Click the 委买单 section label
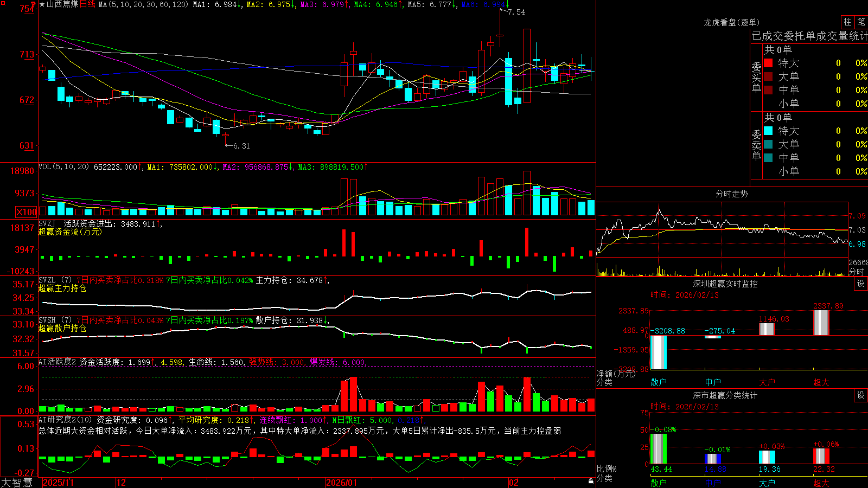This screenshot has width=868, height=488. 756,77
